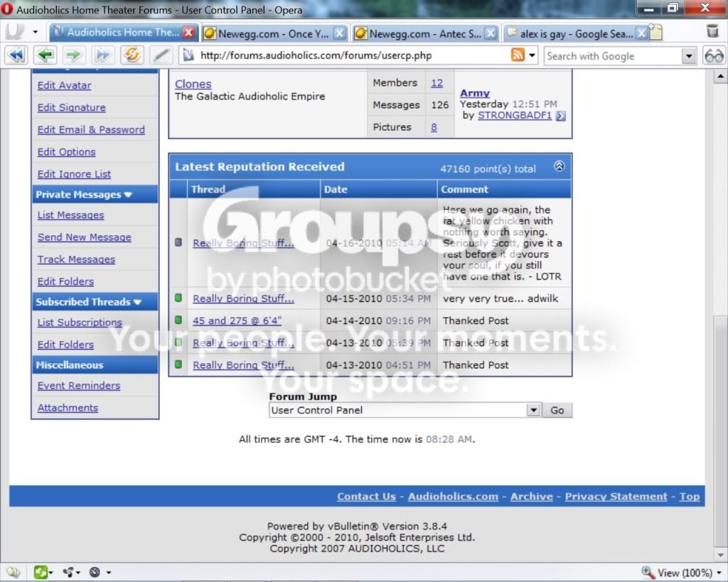Viewport: 728px width, 582px height.
Task: Open the closed tabs trash icon
Action: tap(712, 31)
